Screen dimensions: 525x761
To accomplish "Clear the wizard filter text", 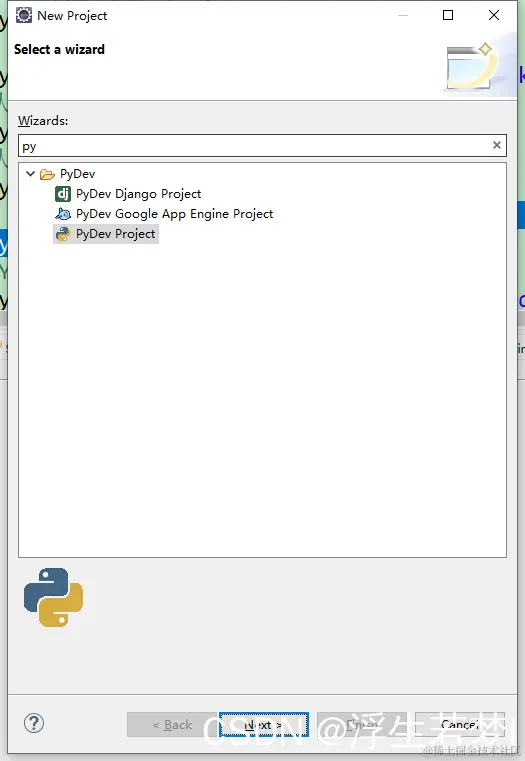I will pyautogui.click(x=496, y=145).
